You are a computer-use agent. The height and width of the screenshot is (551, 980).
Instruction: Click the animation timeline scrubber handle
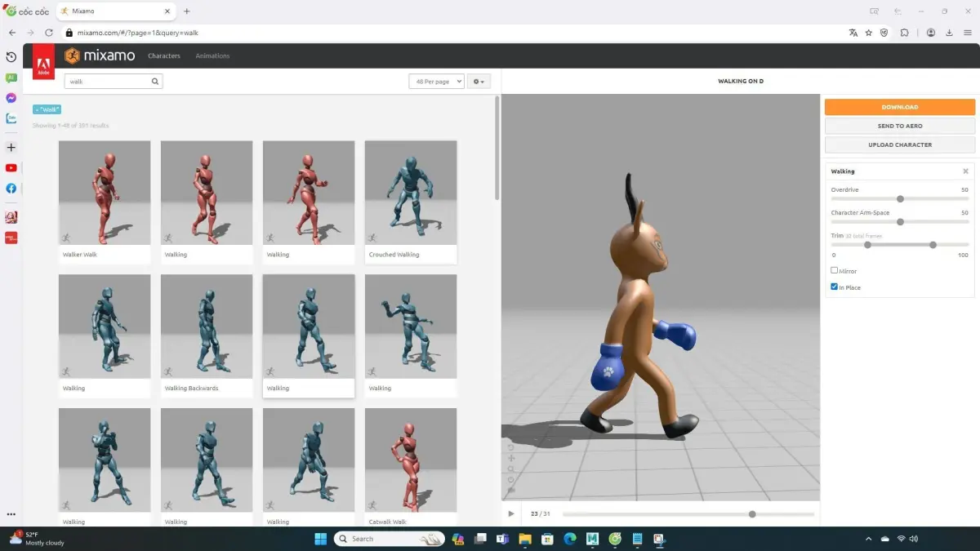coord(752,514)
